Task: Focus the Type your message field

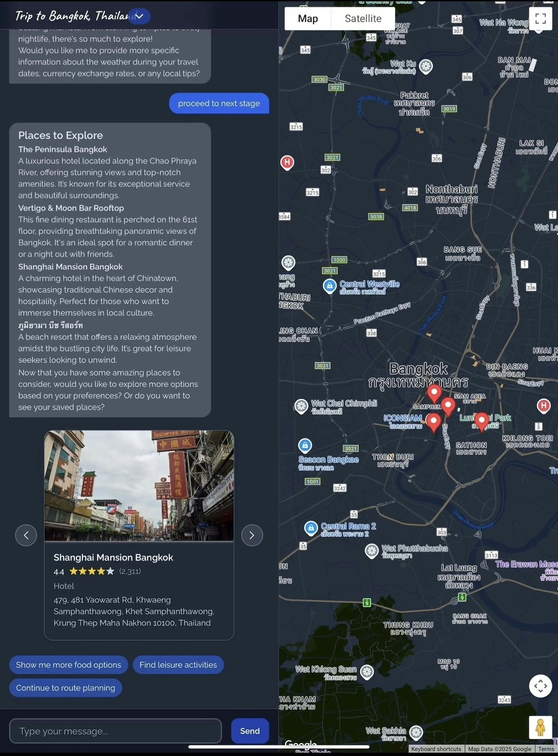Action: [x=115, y=731]
